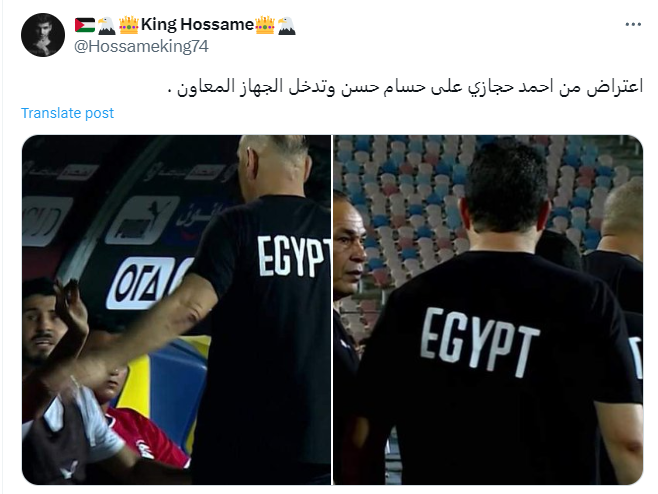Open the left photo of bald coach

click(176, 310)
